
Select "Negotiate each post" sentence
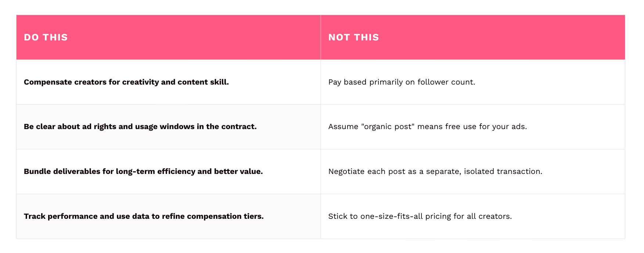(x=435, y=171)
